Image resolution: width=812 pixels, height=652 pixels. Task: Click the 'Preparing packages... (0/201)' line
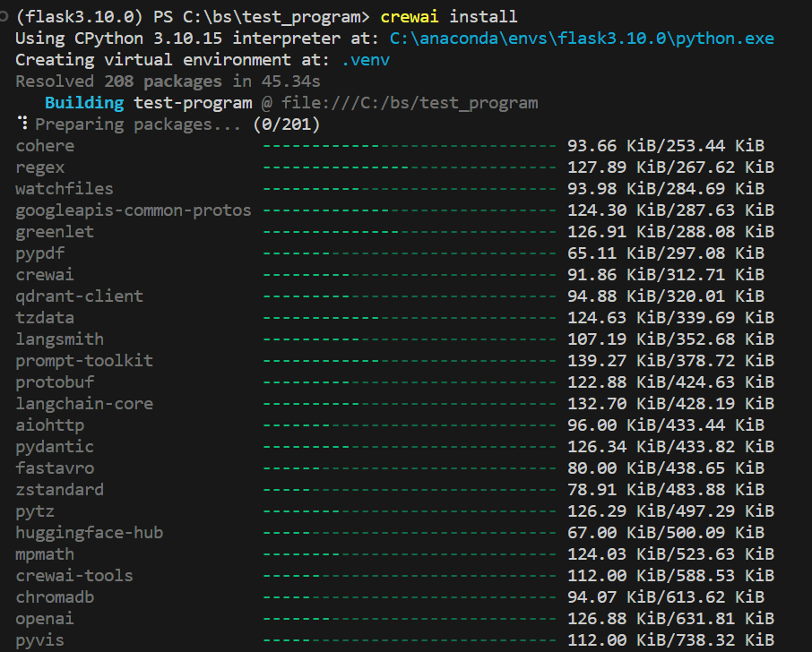pyautogui.click(x=177, y=124)
